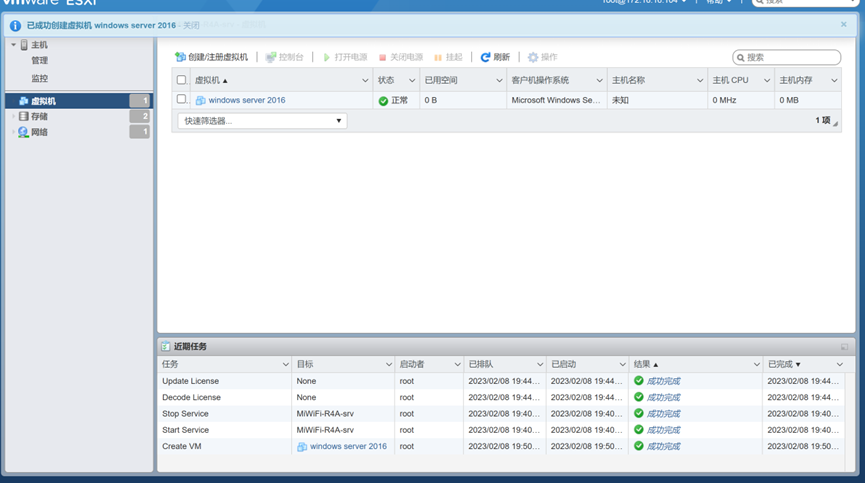This screenshot has height=483, width=865.
Task: Click the magnifier icon in VM search box
Action: click(741, 57)
